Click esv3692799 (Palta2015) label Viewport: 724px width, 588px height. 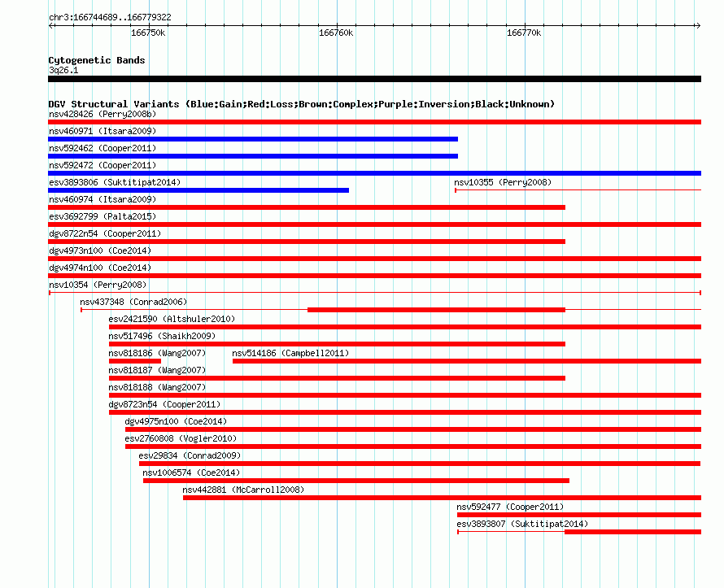point(102,216)
